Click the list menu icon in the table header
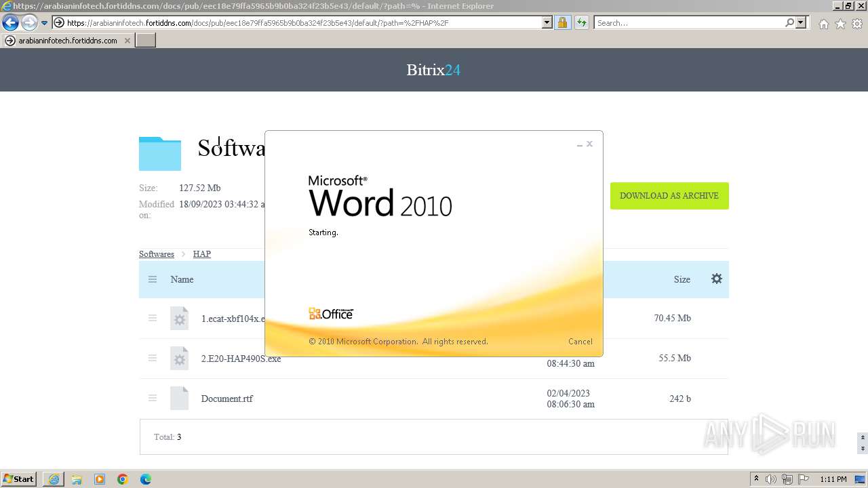868x488 pixels. tap(153, 279)
